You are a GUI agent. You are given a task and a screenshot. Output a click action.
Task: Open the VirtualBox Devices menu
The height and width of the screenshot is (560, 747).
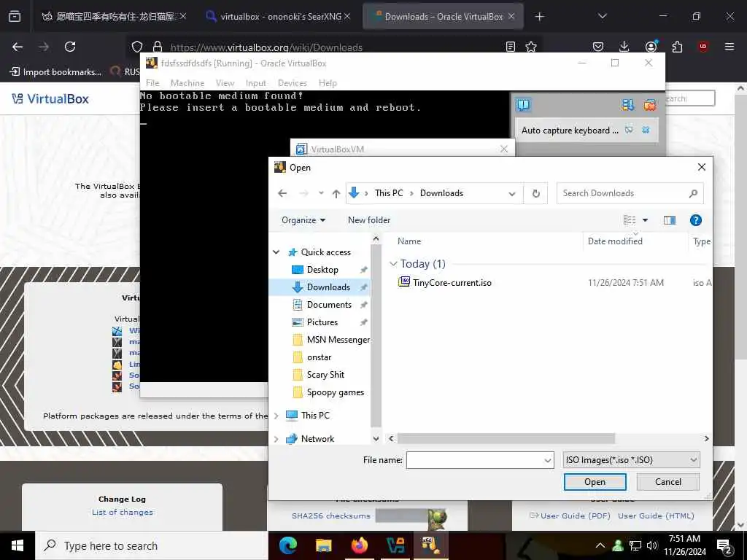click(x=292, y=83)
